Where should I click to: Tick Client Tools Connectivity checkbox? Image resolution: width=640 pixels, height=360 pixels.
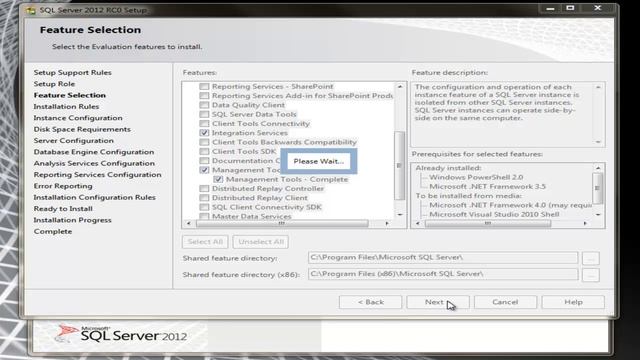coord(204,124)
